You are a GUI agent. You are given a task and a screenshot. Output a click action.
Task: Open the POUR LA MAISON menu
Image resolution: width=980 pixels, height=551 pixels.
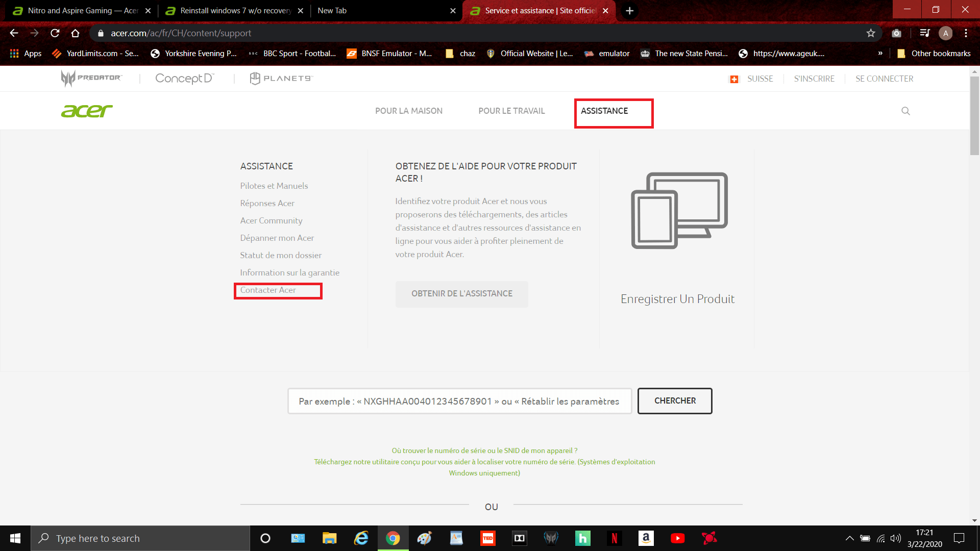(x=408, y=111)
